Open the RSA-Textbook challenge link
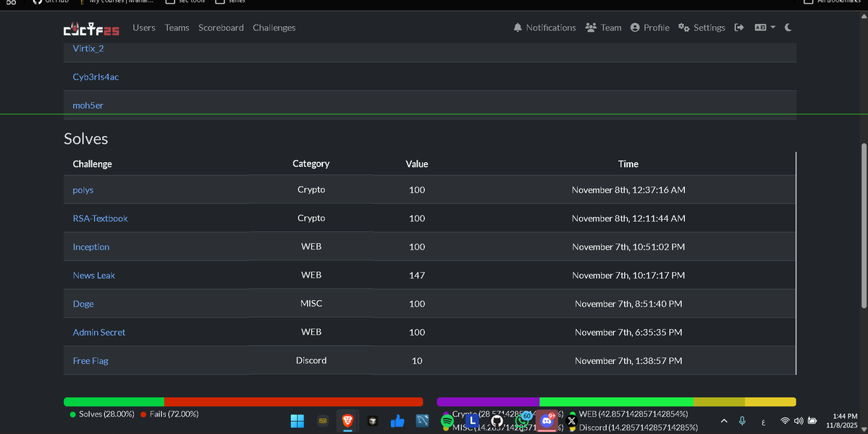 click(x=100, y=218)
